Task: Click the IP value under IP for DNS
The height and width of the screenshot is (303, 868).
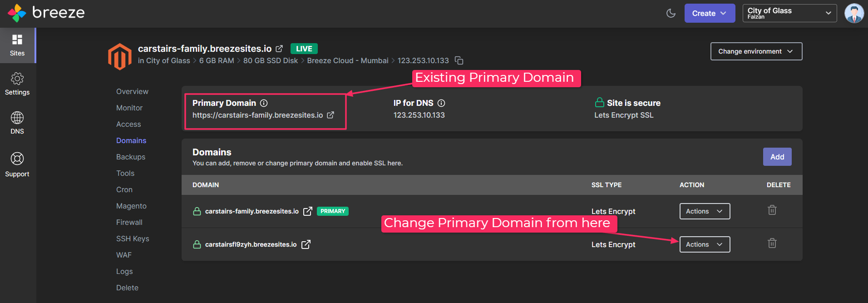Action: (419, 115)
